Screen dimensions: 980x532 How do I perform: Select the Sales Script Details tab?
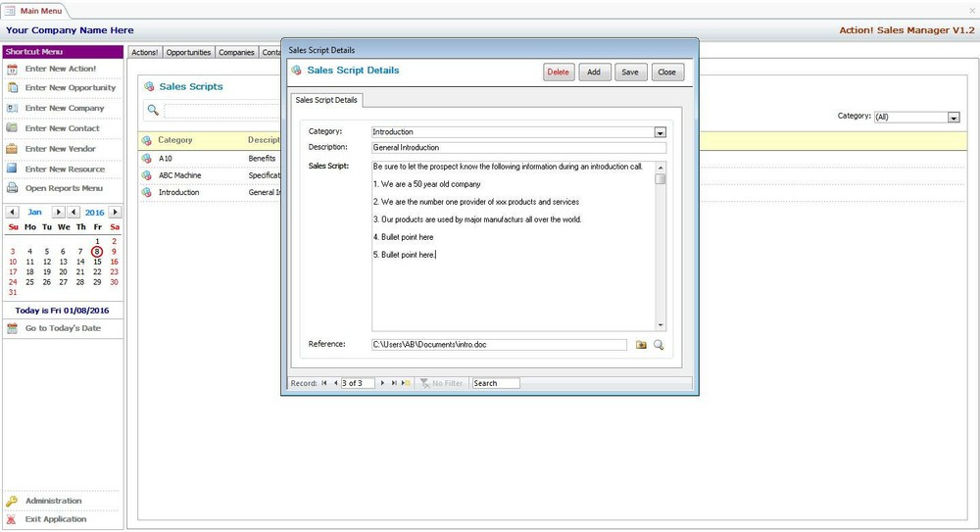[x=326, y=100]
